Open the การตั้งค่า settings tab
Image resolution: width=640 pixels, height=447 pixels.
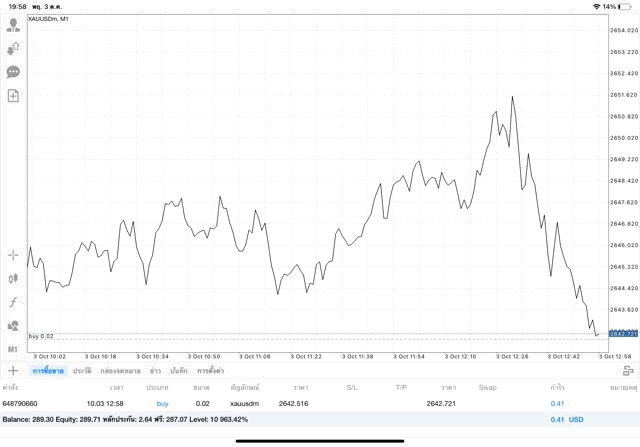[210, 371]
